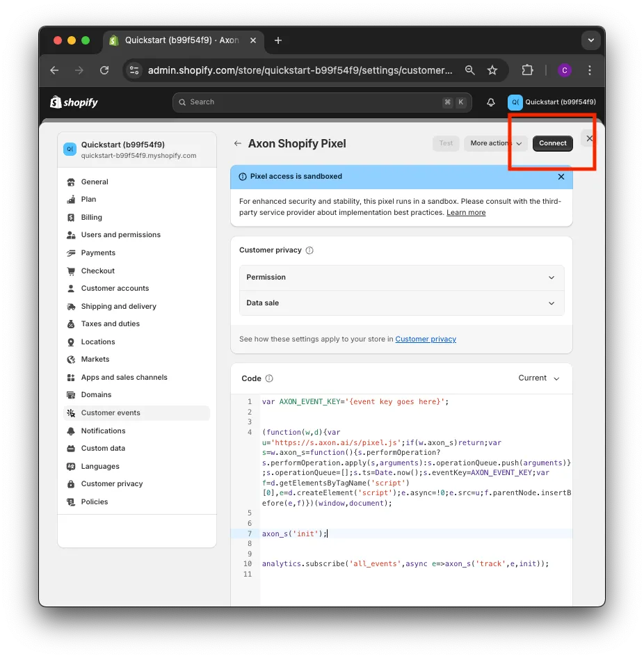
Task: Close the Quickstart browser tab
Action: [253, 40]
